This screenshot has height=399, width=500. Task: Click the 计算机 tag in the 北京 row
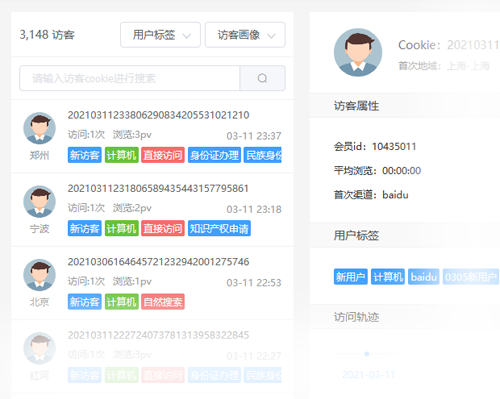pos(122,302)
